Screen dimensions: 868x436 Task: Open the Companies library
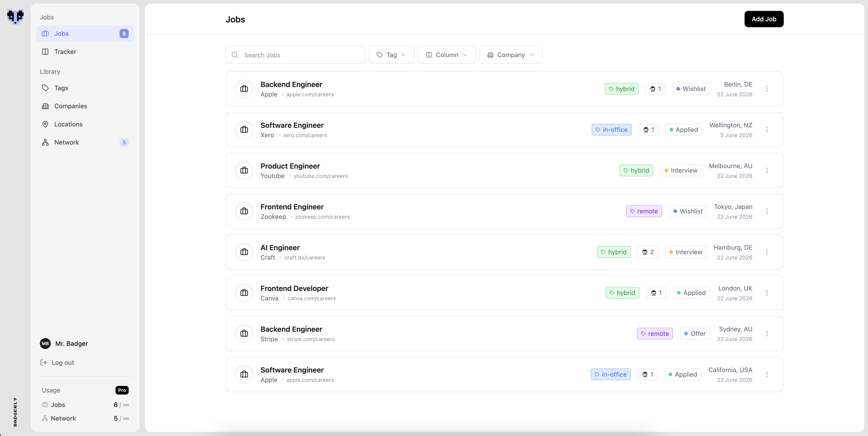click(x=85, y=106)
